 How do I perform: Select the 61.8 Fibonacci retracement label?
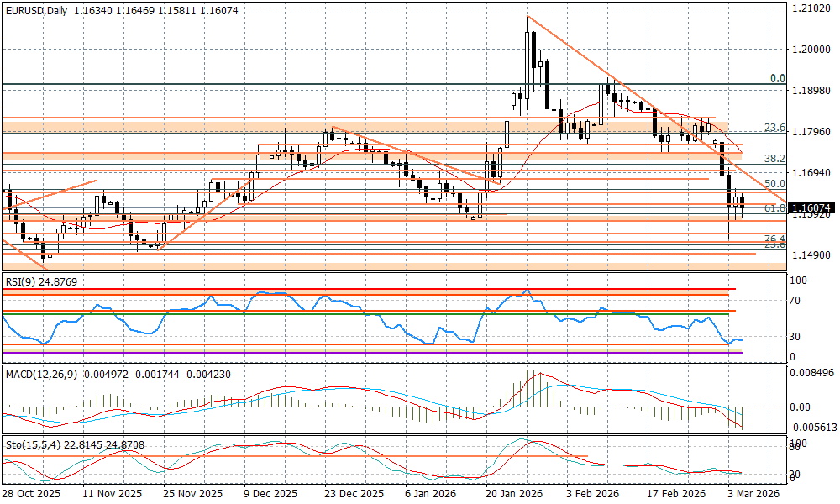[x=774, y=207]
